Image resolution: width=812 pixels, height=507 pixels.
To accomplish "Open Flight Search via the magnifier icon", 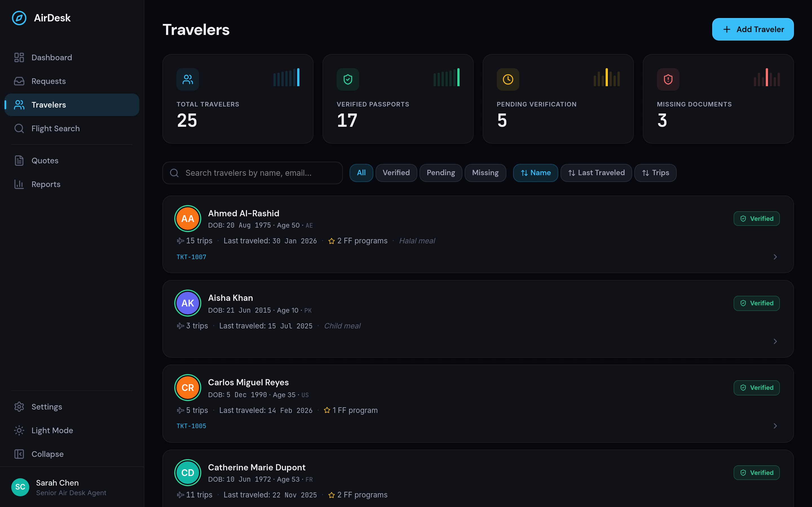I will [19, 128].
